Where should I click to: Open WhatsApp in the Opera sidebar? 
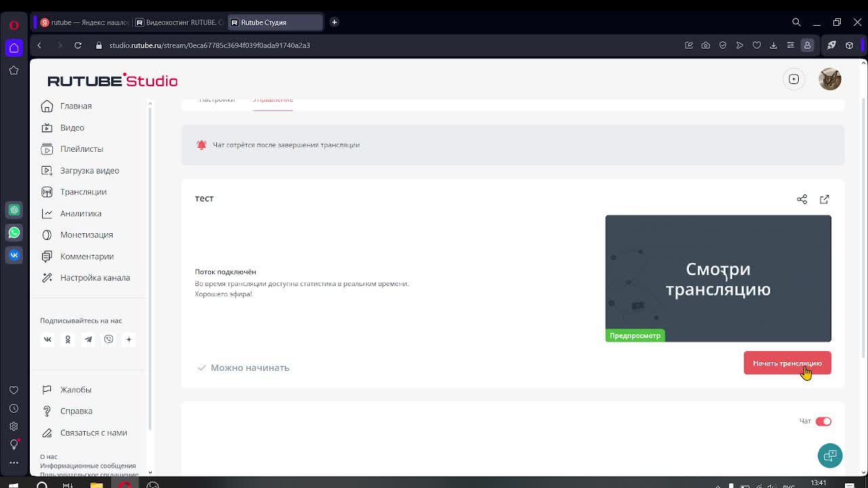[14, 232]
